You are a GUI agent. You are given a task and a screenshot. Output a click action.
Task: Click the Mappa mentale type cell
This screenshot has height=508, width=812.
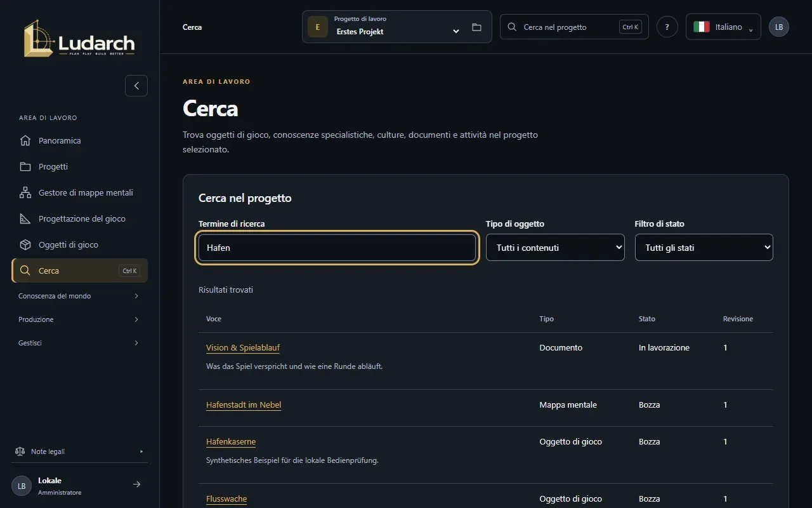(568, 405)
